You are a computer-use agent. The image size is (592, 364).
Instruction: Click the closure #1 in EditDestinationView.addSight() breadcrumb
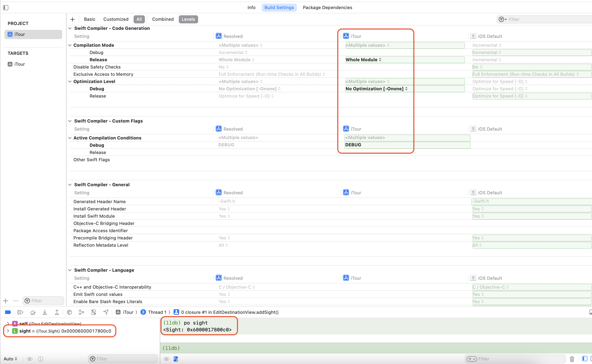tap(230, 312)
